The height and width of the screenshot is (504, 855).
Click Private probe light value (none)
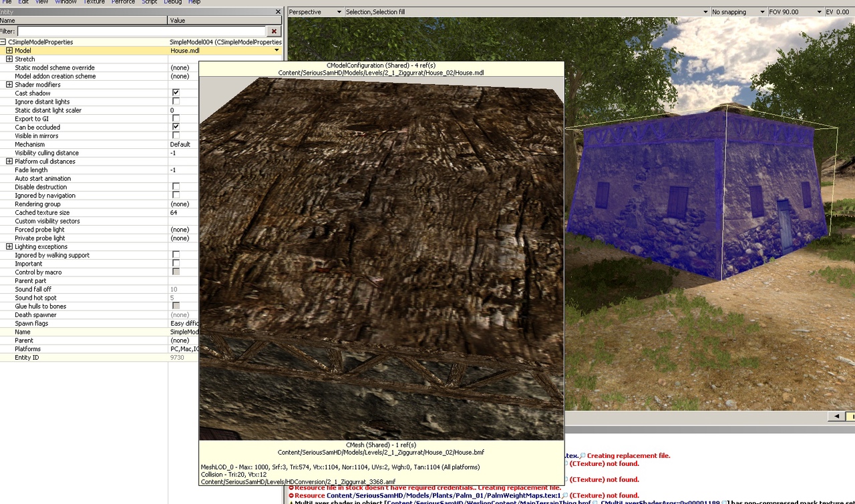tap(180, 238)
